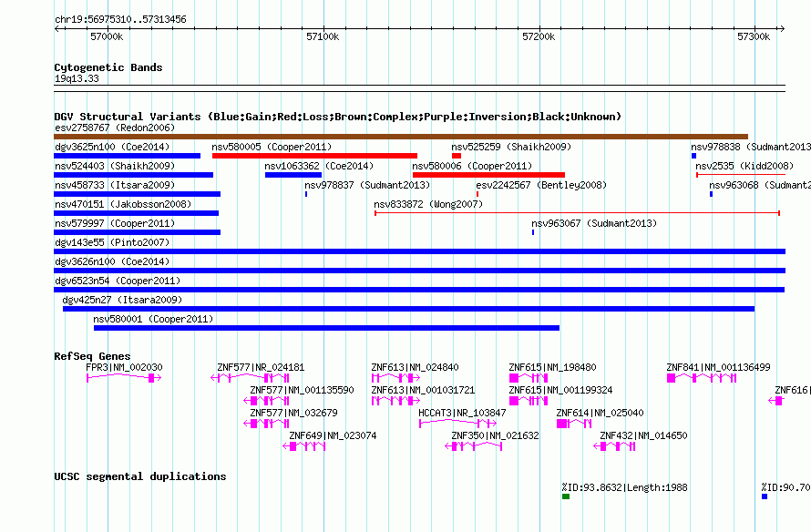This screenshot has width=811, height=532.
Task: Click the ZNF616 gene label
Action: (x=793, y=390)
